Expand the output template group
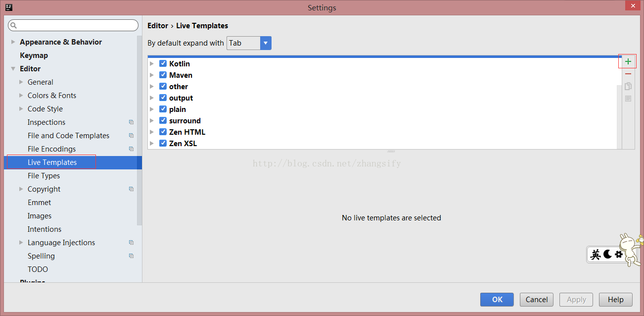 [x=152, y=98]
